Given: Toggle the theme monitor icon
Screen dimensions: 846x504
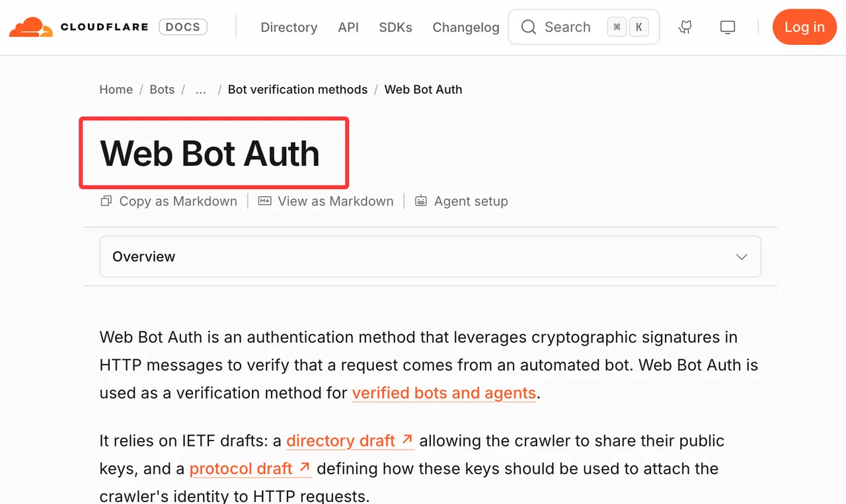Looking at the screenshot, I should click(x=728, y=27).
